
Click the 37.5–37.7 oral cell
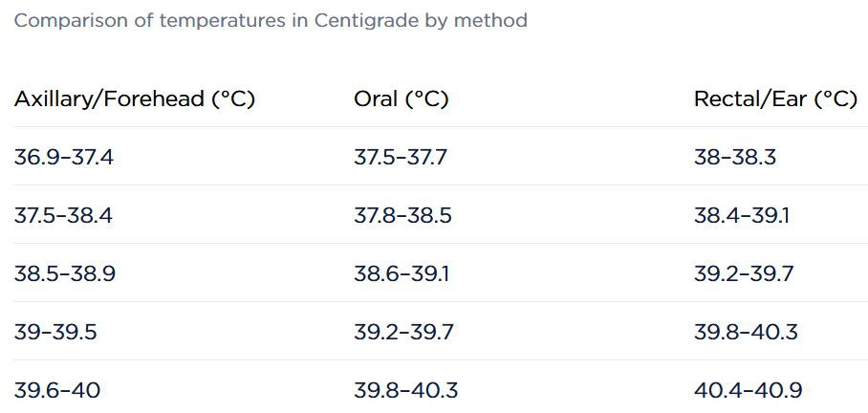pos(401,158)
